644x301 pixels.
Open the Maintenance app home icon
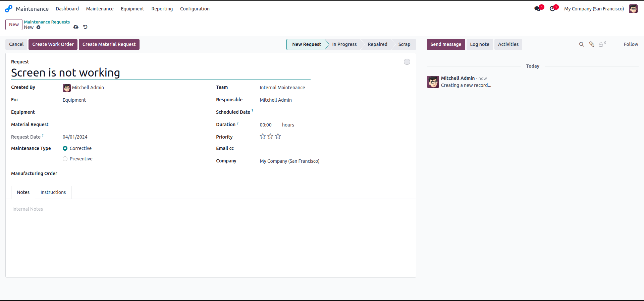click(9, 9)
